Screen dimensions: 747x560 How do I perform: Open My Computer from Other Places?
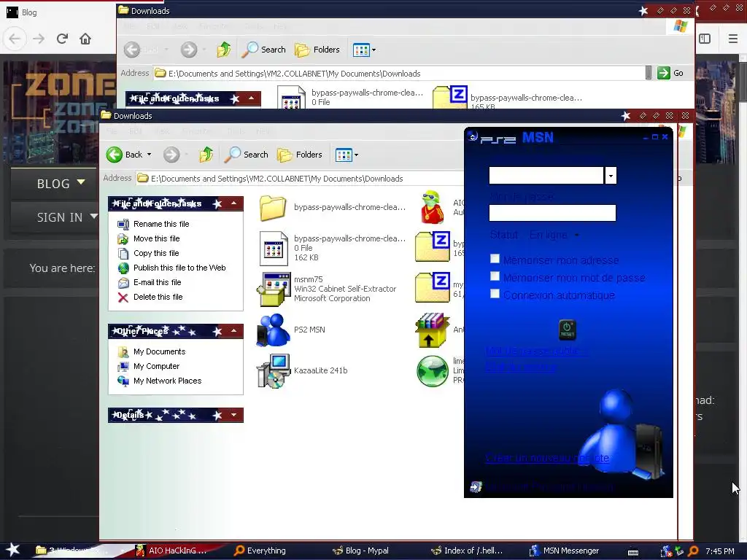(156, 366)
